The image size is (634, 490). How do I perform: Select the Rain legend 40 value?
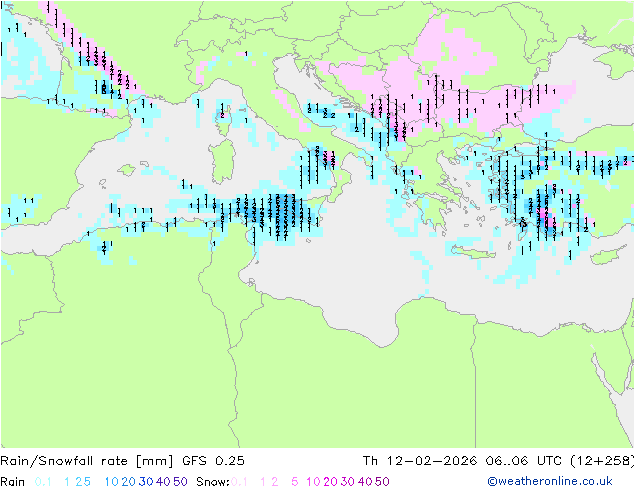tap(163, 482)
